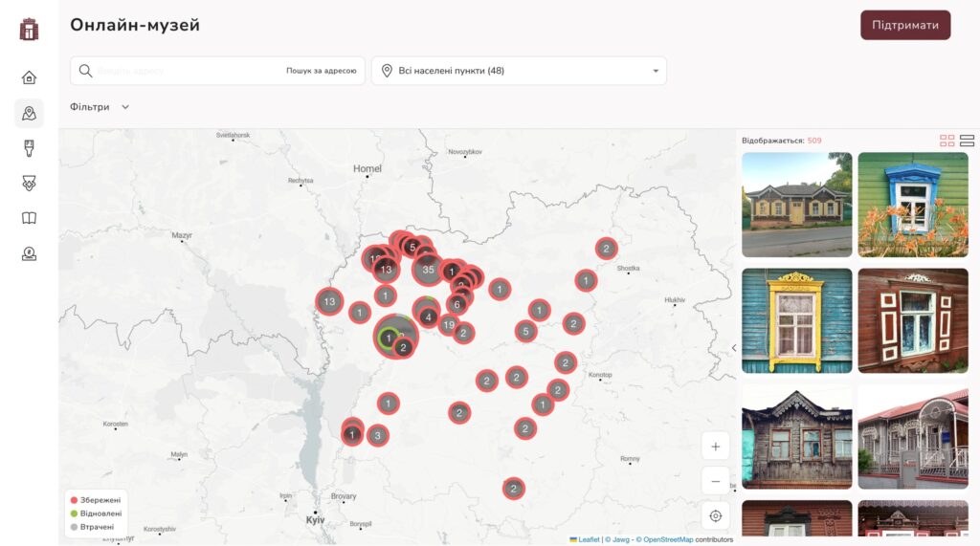Collapse the photo panel with the arrow

point(734,348)
